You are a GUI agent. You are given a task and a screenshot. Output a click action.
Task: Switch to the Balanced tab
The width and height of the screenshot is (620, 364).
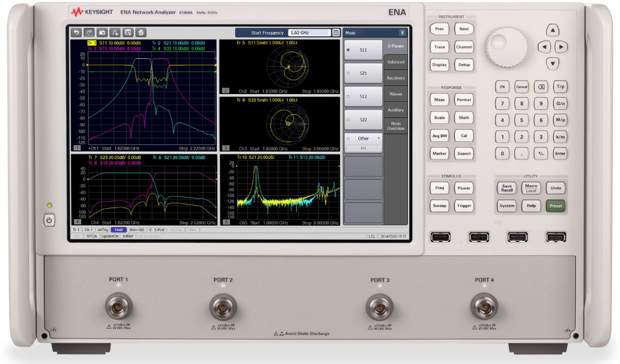[395, 62]
